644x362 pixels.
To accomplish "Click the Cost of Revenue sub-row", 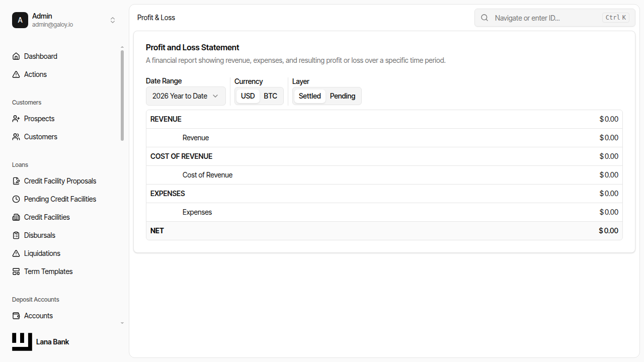I will [384, 175].
